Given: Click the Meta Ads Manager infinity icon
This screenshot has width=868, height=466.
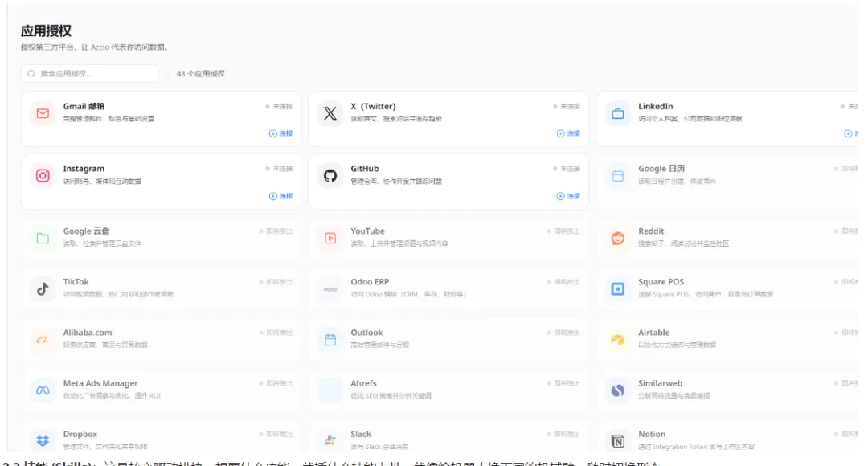Looking at the screenshot, I should (43, 390).
